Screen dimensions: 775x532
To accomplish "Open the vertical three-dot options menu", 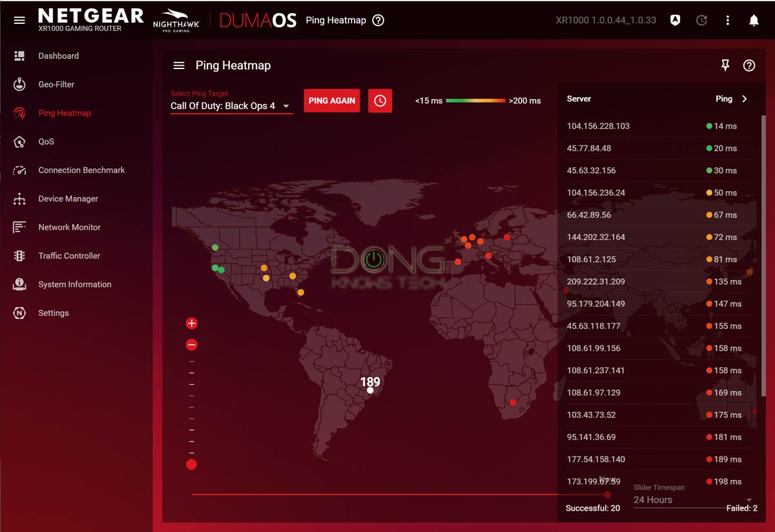I will [727, 21].
